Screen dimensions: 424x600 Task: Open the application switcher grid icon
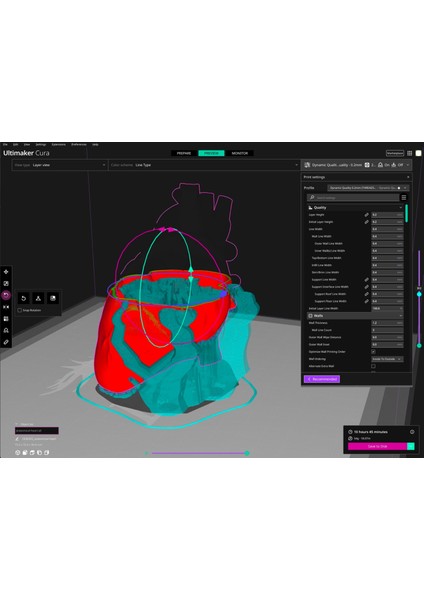(409, 153)
